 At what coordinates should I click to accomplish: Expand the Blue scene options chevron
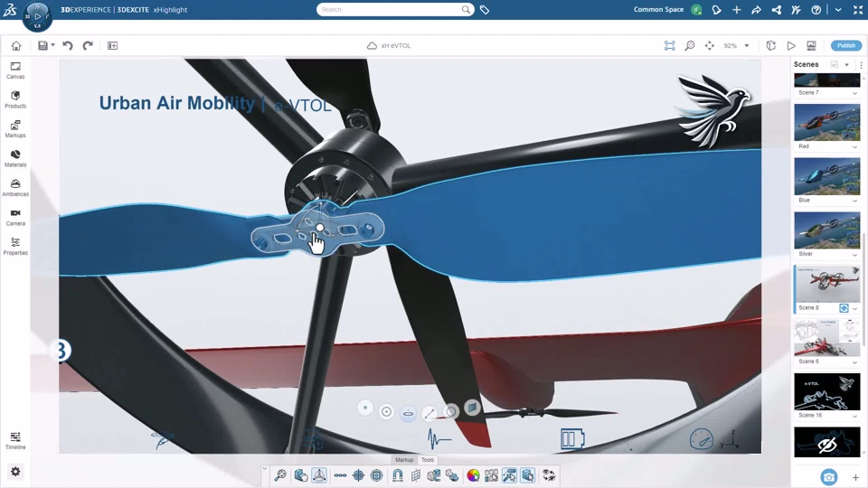point(854,201)
